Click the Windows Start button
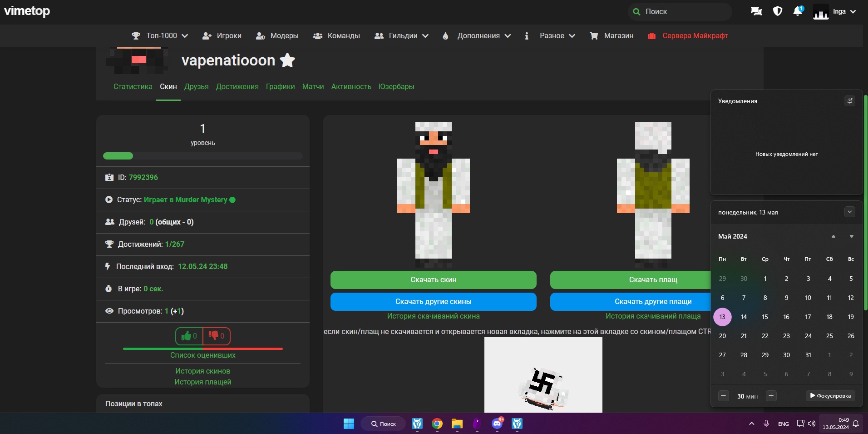The image size is (868, 434). tap(349, 424)
